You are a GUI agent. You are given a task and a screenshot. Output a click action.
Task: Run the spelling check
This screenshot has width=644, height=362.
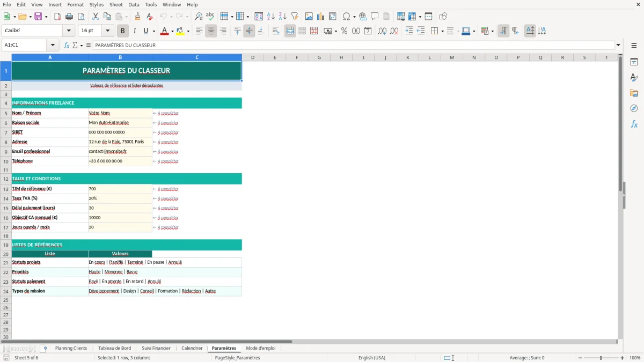pos(210,17)
